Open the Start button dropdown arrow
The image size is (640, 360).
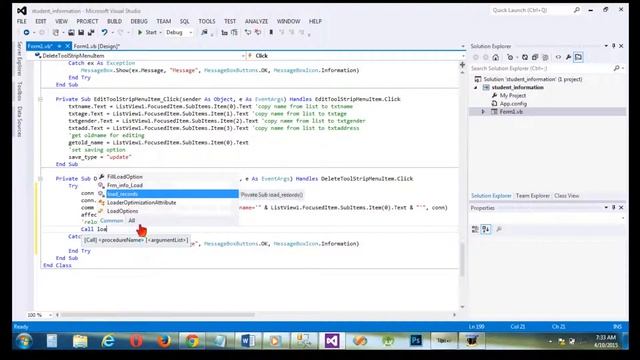pos(160,32)
